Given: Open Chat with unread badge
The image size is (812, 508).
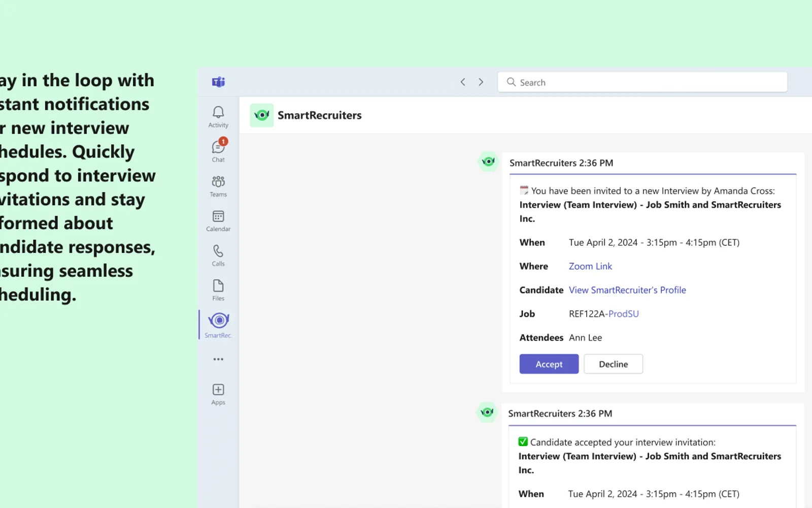Looking at the screenshot, I should [218, 150].
